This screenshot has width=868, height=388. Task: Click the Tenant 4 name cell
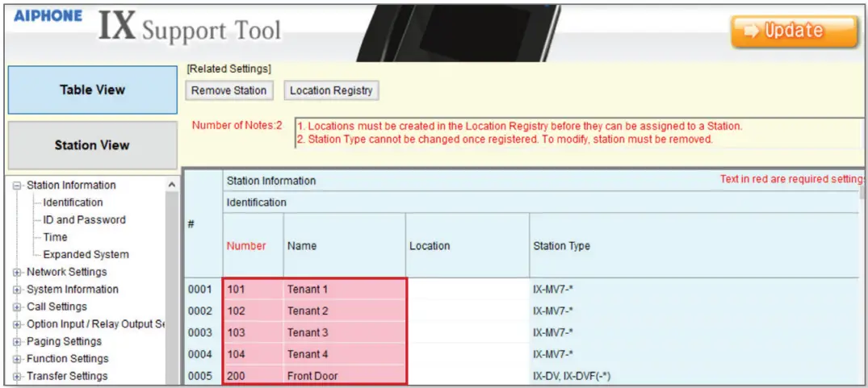point(345,354)
